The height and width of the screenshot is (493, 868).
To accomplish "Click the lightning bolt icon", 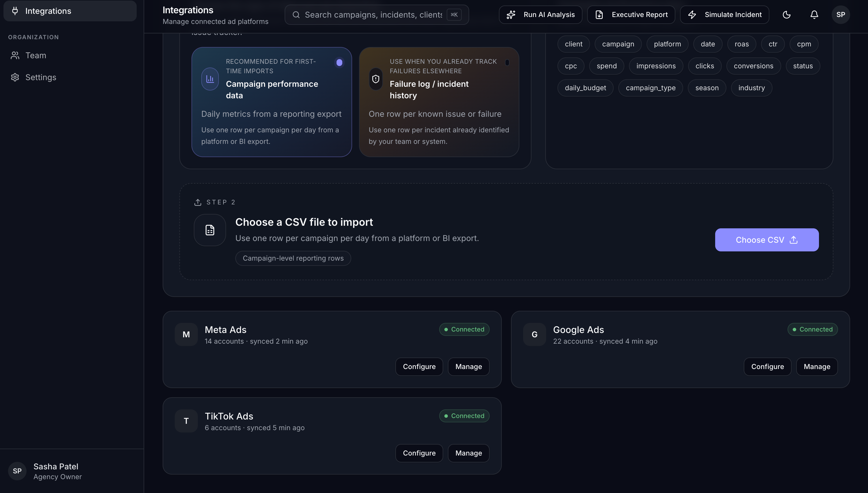I will pos(692,15).
